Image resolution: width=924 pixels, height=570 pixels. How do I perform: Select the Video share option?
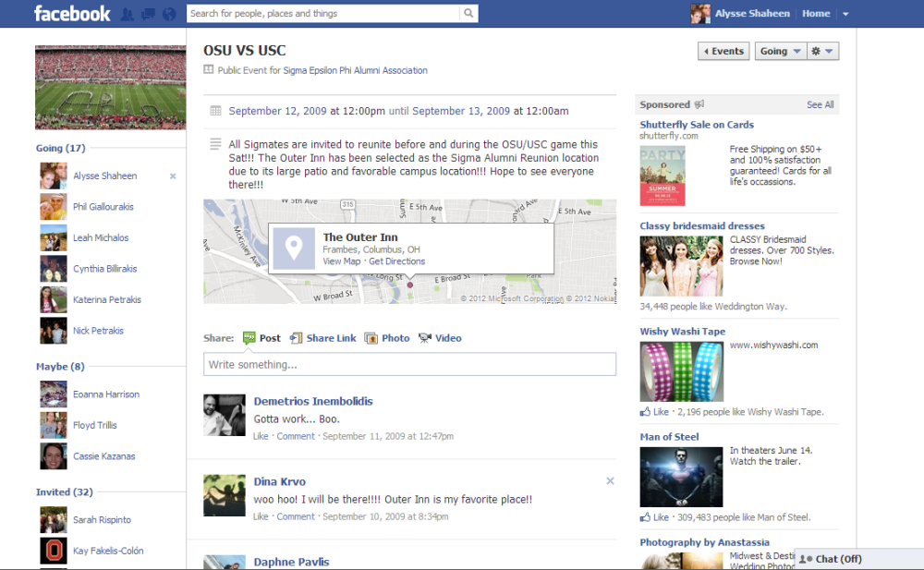click(x=440, y=338)
